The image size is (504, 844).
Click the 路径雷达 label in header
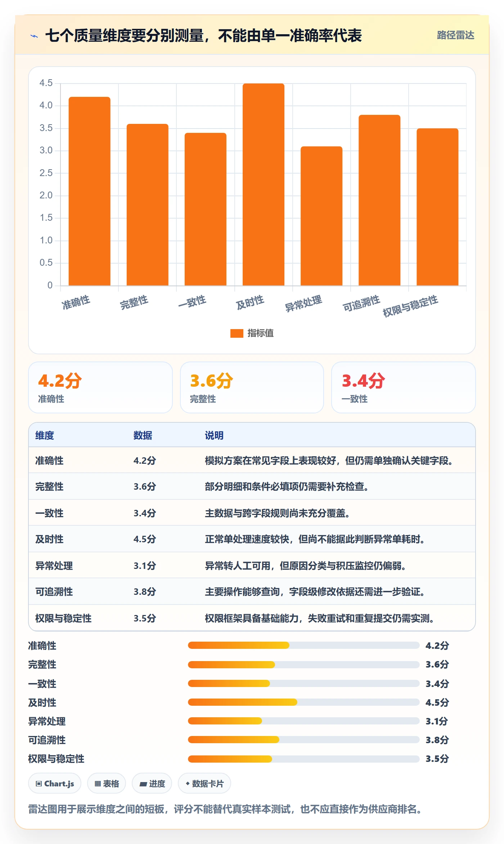(x=455, y=35)
